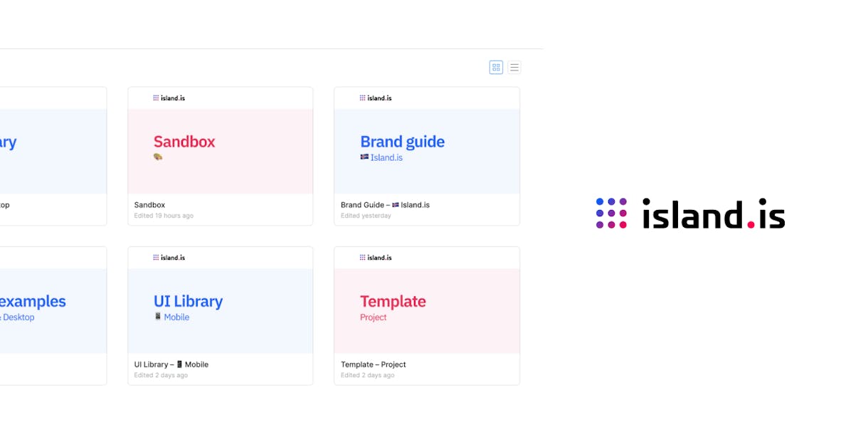Click the phone icon beside Mobile in cover
Screen dimensions: 868x427
click(158, 317)
